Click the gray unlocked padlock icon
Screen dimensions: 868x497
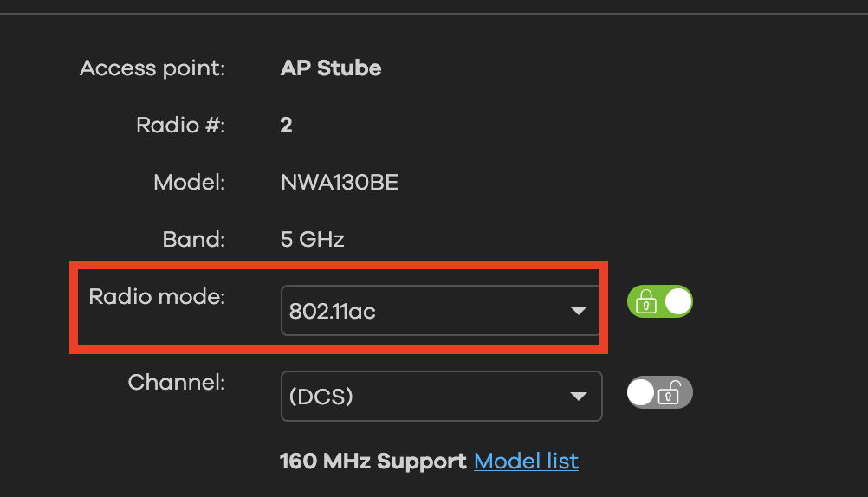click(x=669, y=394)
